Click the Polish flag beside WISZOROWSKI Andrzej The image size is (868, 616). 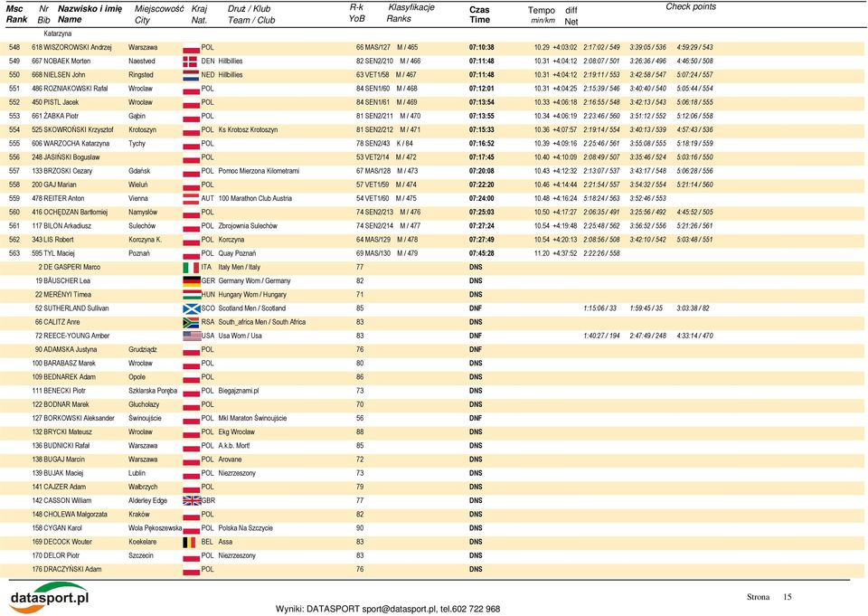click(191, 48)
